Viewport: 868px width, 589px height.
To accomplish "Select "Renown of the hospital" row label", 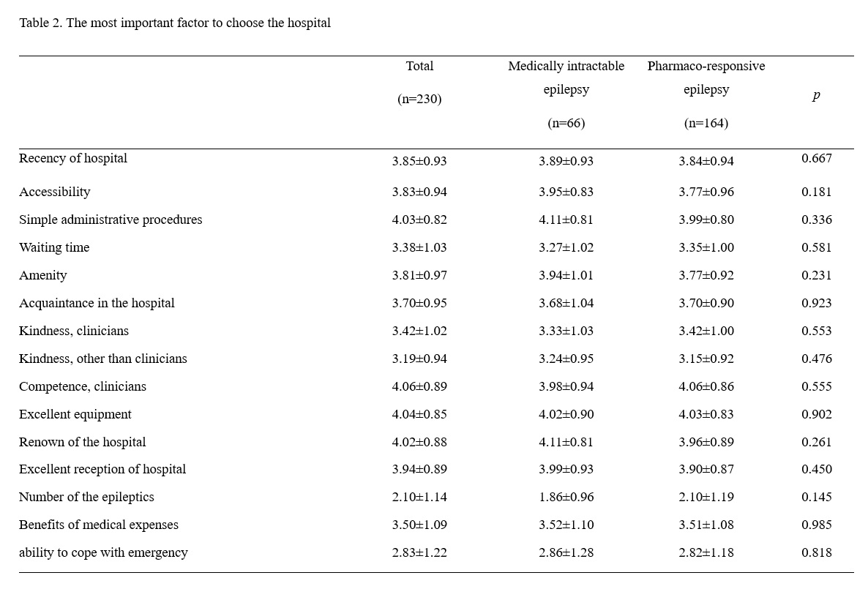I will click(83, 442).
